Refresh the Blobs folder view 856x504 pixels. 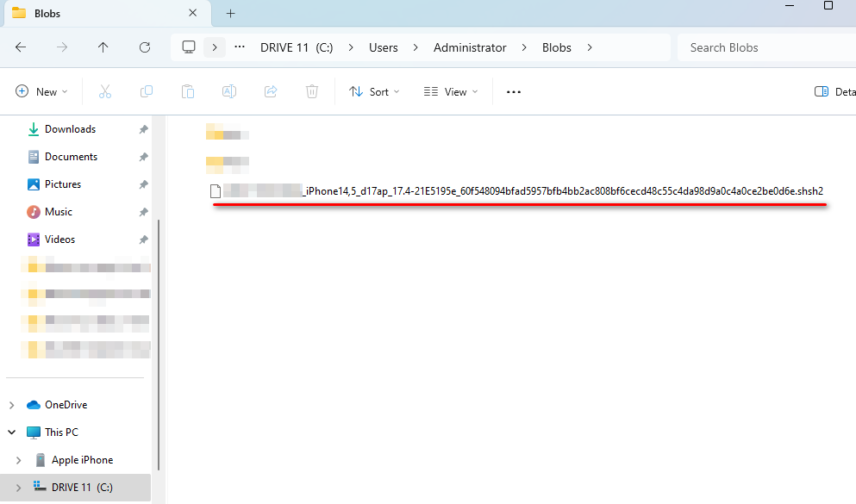click(145, 47)
